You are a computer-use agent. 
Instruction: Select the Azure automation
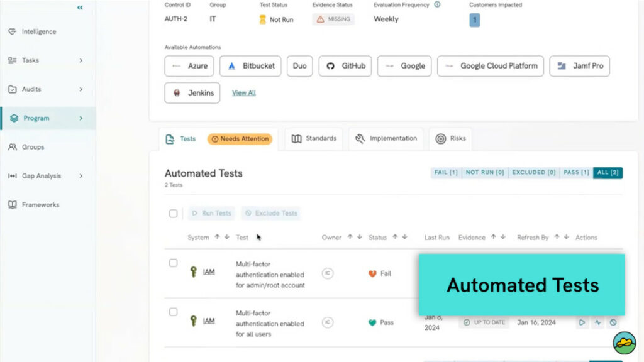pyautogui.click(x=189, y=66)
